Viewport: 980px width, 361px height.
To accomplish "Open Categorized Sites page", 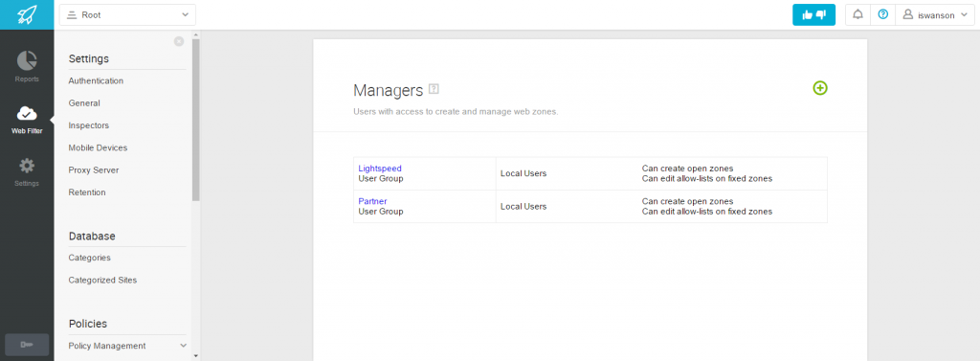I will click(x=102, y=281).
